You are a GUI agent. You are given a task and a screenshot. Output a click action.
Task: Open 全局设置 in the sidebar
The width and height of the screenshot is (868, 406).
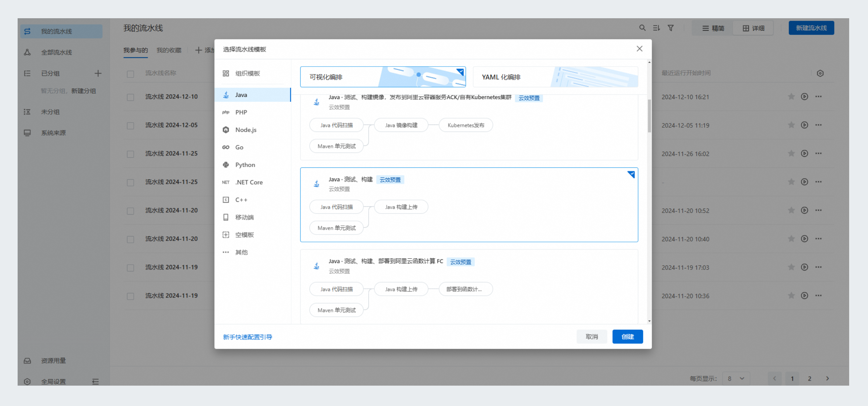pyautogui.click(x=54, y=381)
